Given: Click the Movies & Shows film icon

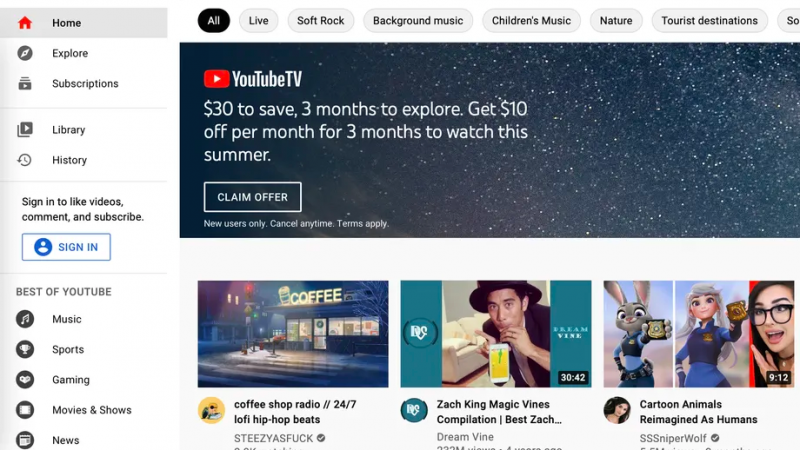Looking at the screenshot, I should 24,410.
